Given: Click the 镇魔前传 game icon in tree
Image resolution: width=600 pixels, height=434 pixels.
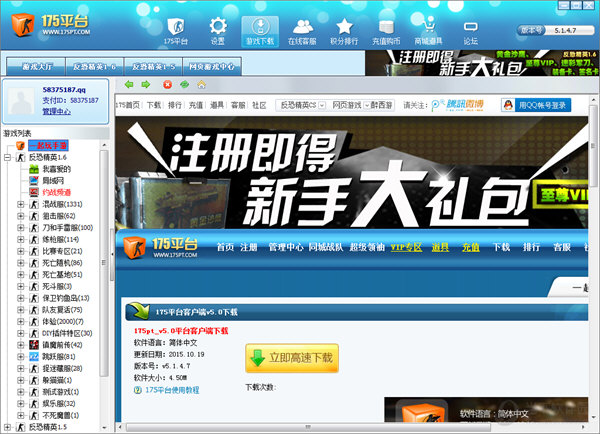Looking at the screenshot, I should pos(34,345).
